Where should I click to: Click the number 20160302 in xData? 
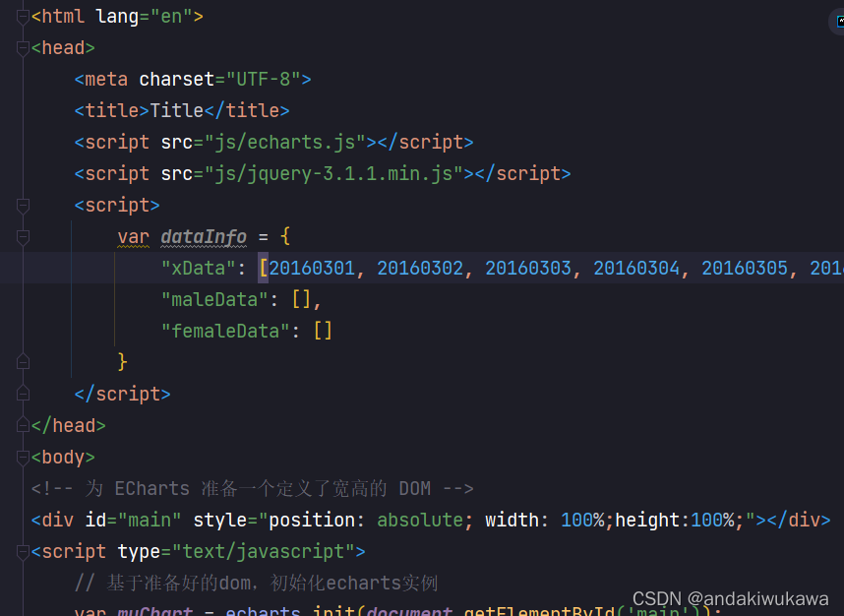[420, 269]
